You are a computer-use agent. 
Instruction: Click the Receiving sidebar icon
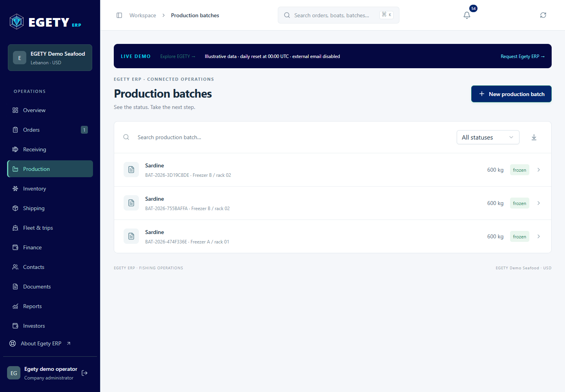coord(15,149)
